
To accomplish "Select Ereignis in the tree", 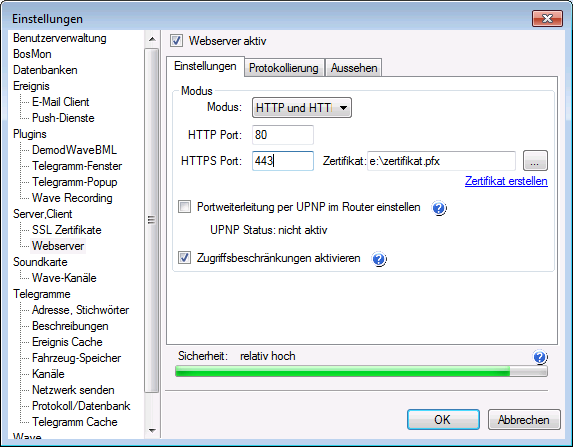I will click(31, 86).
